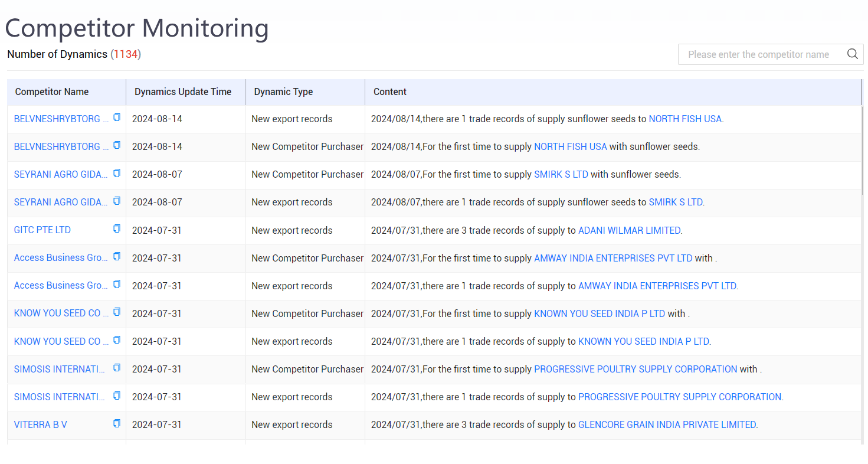Open SEYRANI AGRO GIDA link in New export records row

pos(61,202)
